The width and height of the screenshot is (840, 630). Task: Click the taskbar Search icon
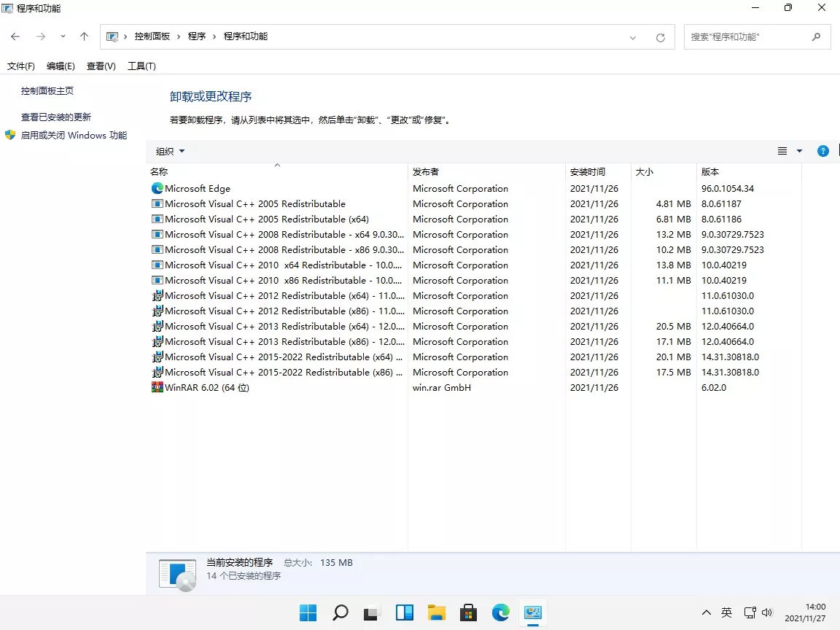pyautogui.click(x=339, y=612)
